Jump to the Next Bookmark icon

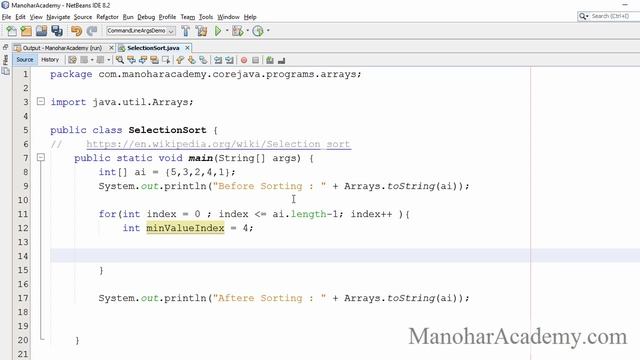click(x=191, y=60)
